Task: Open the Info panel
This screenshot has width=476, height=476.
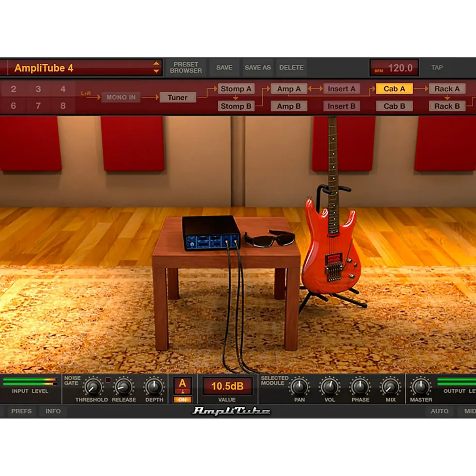Action: click(53, 411)
